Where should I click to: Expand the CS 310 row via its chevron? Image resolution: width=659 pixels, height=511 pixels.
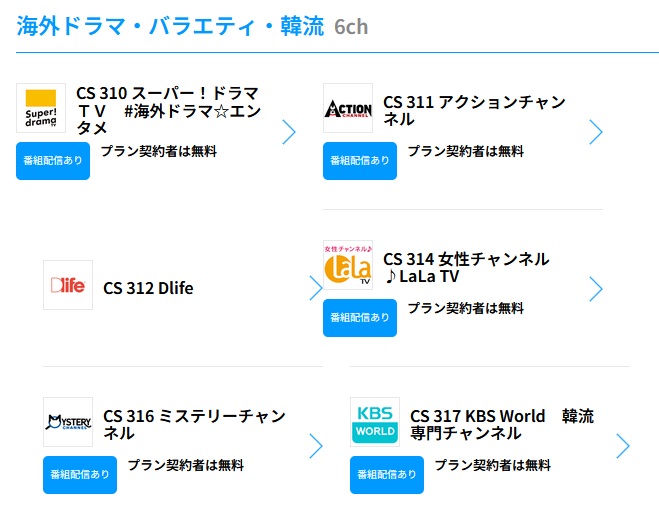click(289, 132)
